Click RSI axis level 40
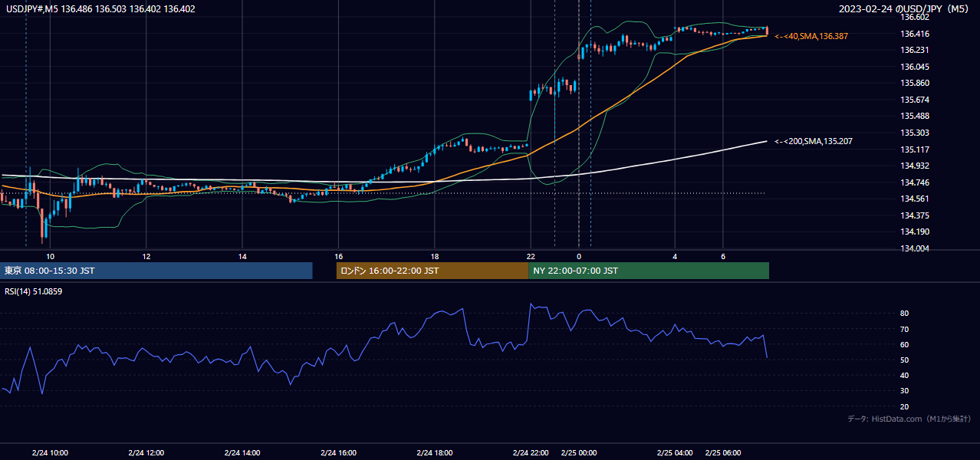 (x=905, y=375)
